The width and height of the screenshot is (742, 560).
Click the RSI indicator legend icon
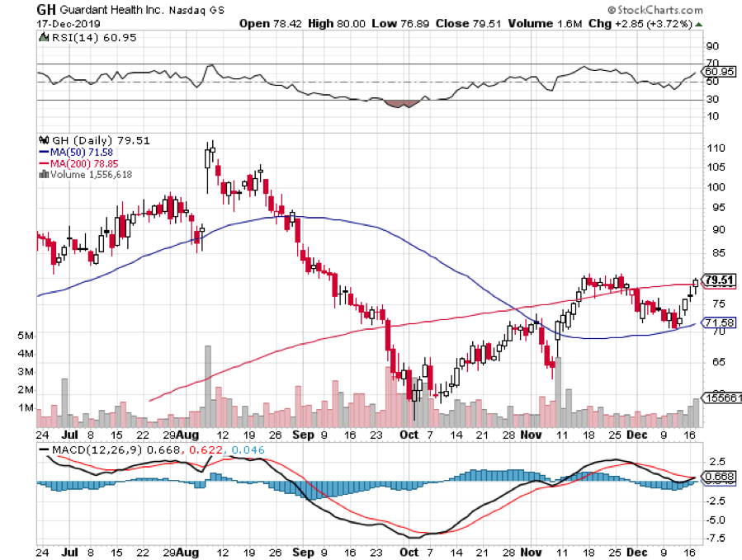(x=44, y=37)
